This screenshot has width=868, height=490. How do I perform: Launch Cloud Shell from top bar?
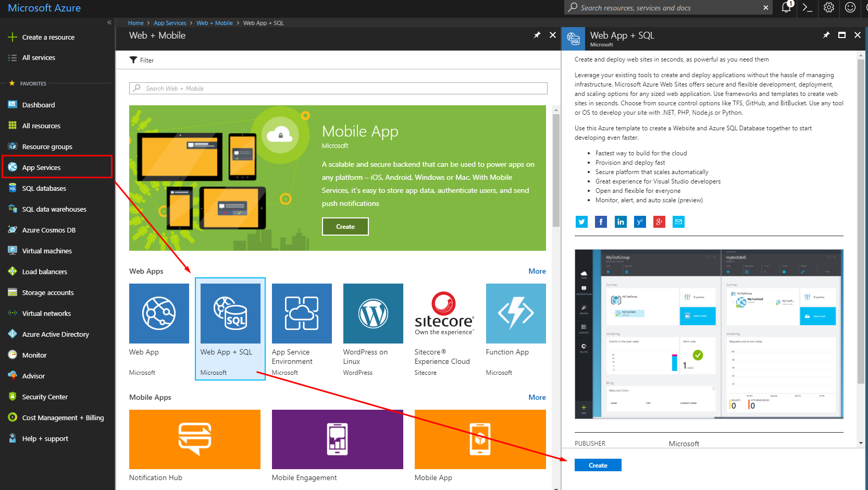pyautogui.click(x=808, y=7)
